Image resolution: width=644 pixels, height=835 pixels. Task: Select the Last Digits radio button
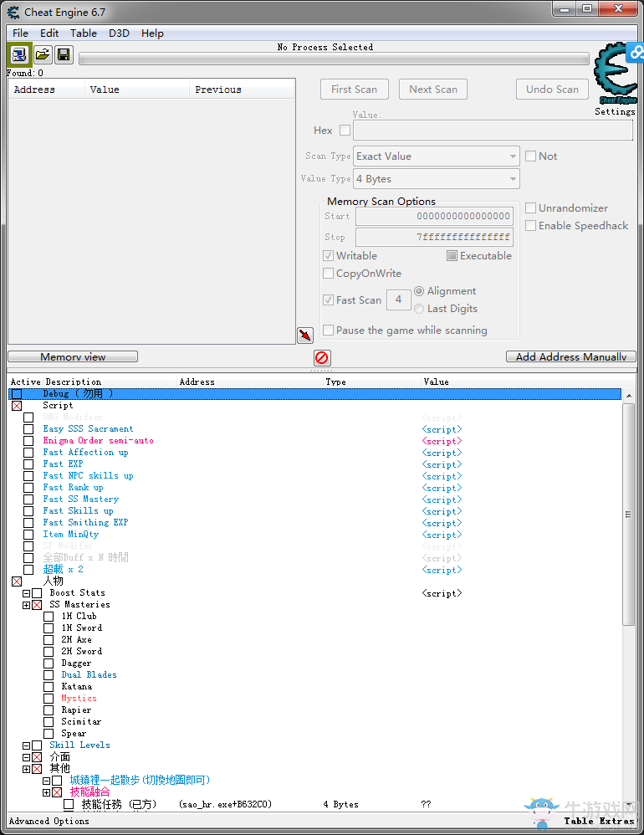coord(419,309)
